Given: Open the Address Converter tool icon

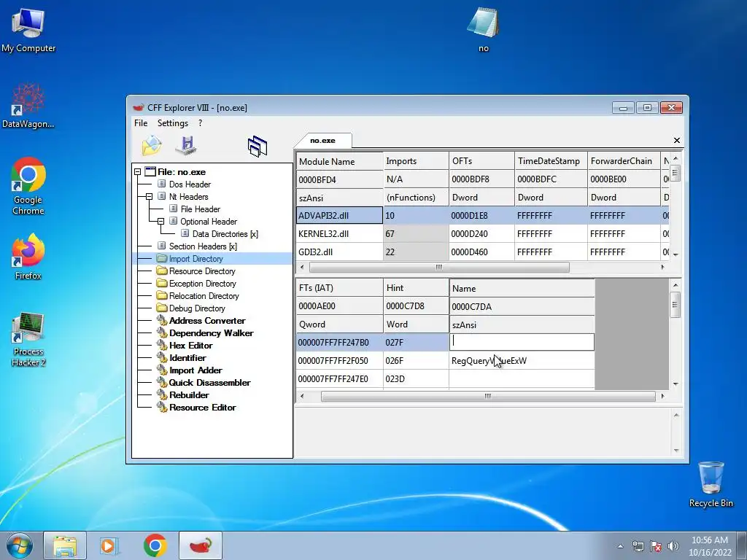Looking at the screenshot, I should [x=162, y=321].
